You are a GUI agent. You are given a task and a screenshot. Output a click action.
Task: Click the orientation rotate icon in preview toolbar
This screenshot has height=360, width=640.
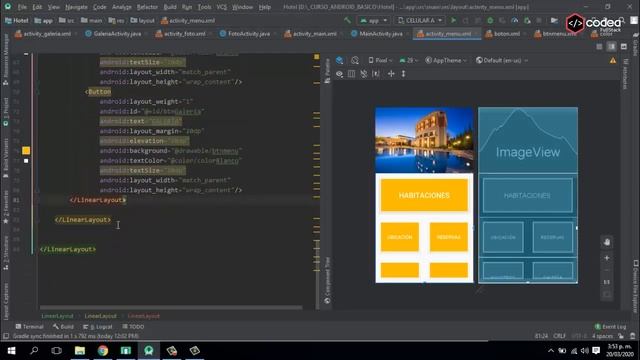[x=355, y=60]
